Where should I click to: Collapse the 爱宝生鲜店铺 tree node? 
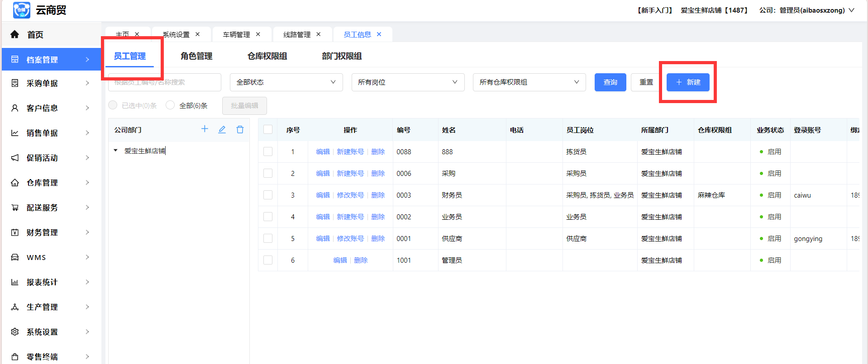(116, 151)
